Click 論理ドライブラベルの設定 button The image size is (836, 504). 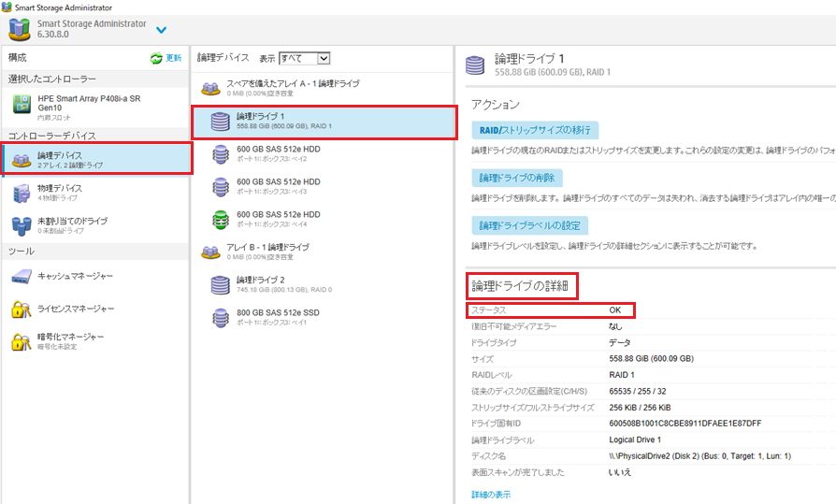click(x=530, y=225)
